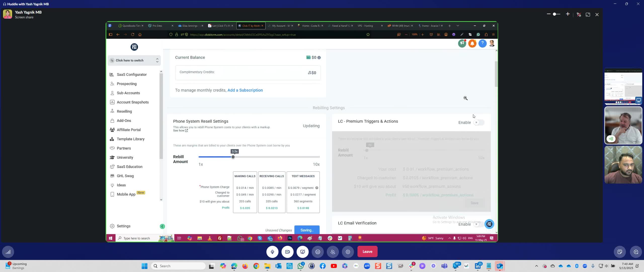644x272 pixels.
Task: Collapse sidebar with green arrow
Action: [x=162, y=226]
